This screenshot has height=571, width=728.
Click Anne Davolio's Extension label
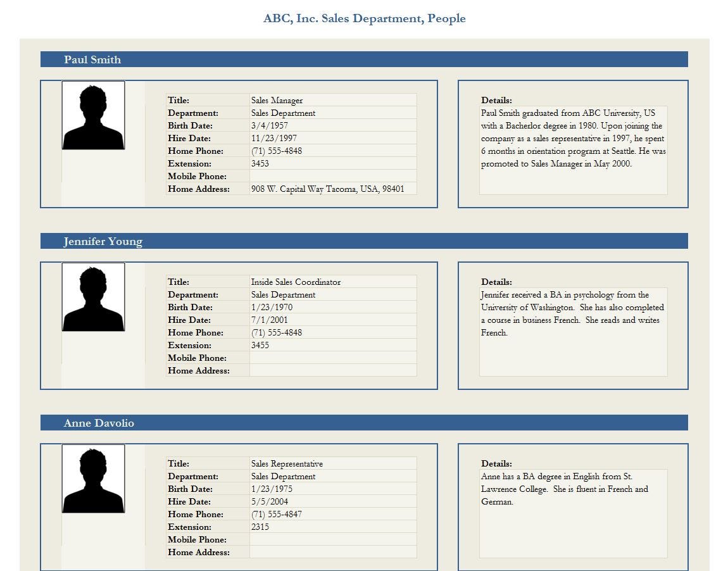[189, 527]
